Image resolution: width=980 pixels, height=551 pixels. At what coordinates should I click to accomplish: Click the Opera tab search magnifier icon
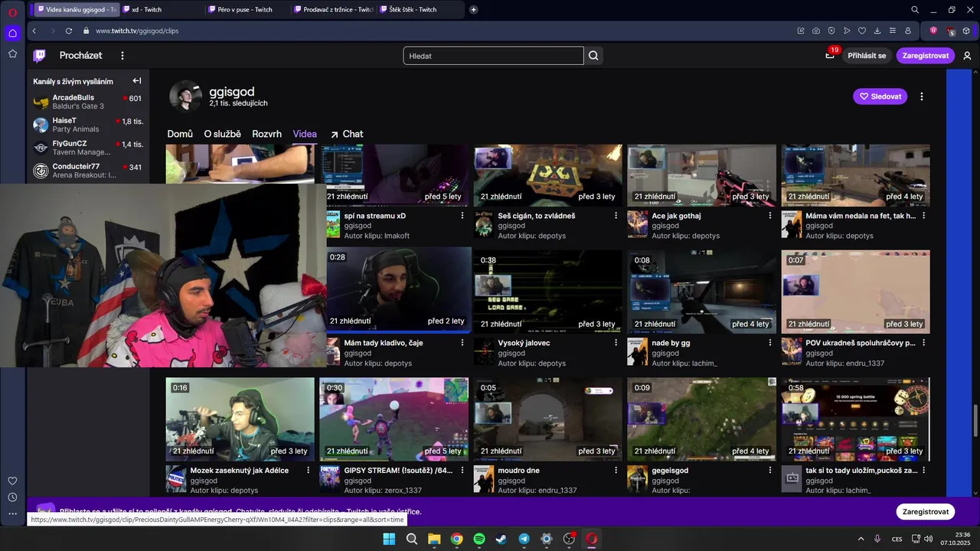tap(915, 10)
